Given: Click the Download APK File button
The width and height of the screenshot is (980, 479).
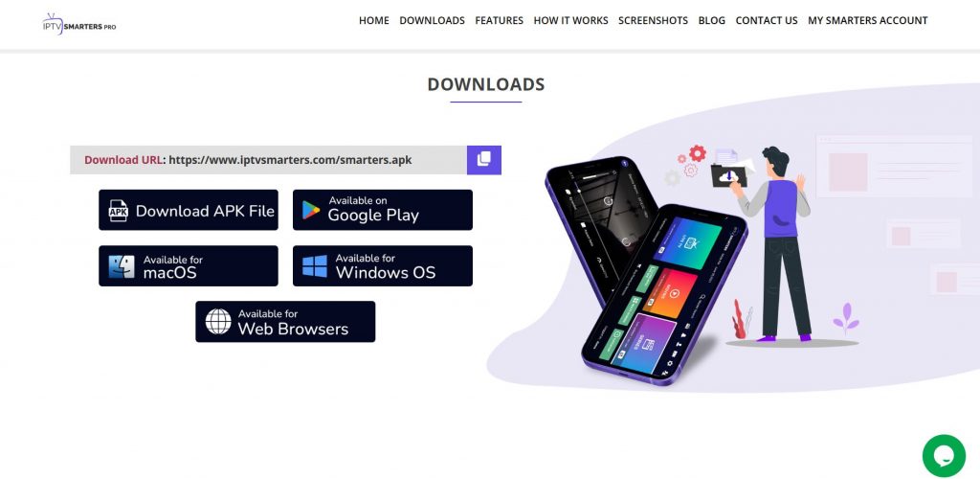Looking at the screenshot, I should point(189,210).
